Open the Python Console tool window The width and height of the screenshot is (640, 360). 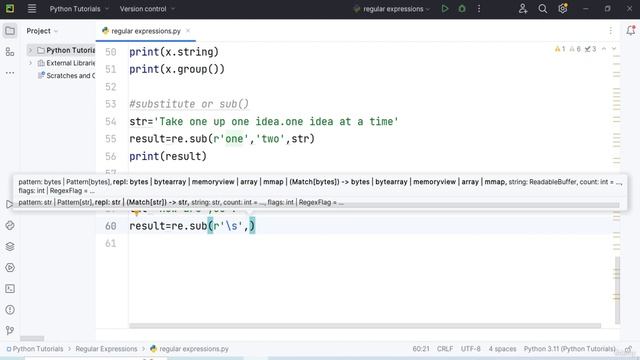[x=10, y=225]
